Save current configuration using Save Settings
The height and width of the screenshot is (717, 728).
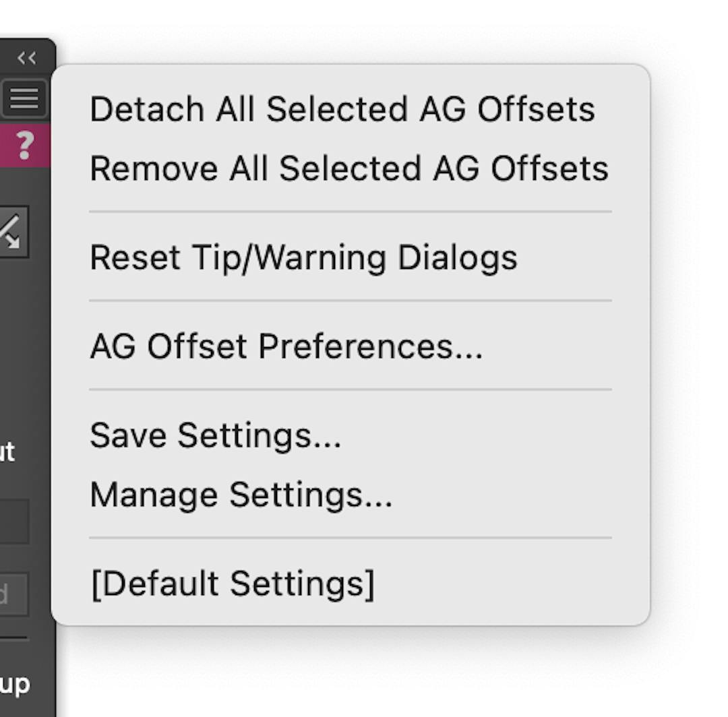click(x=215, y=435)
